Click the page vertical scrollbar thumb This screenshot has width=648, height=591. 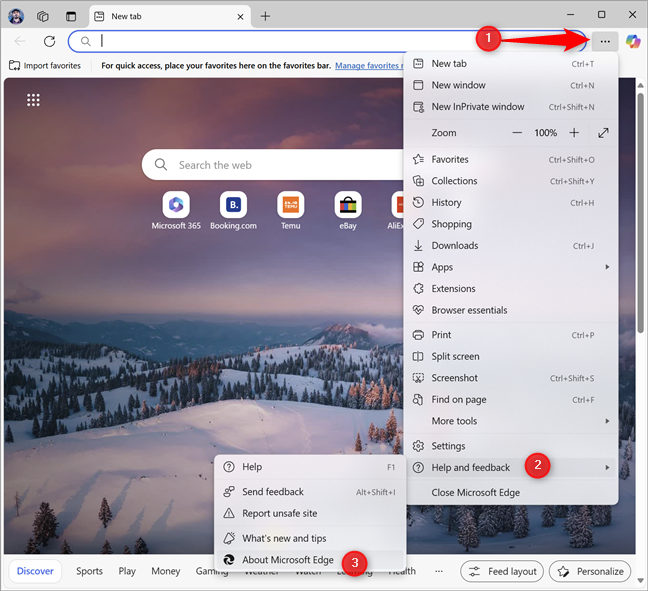pos(641,212)
